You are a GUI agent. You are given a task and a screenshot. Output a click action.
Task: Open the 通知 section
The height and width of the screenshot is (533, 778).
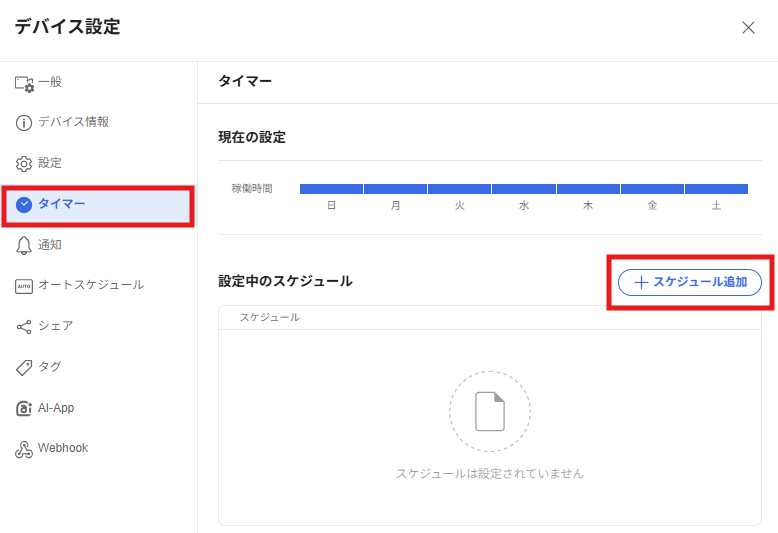[98, 245]
